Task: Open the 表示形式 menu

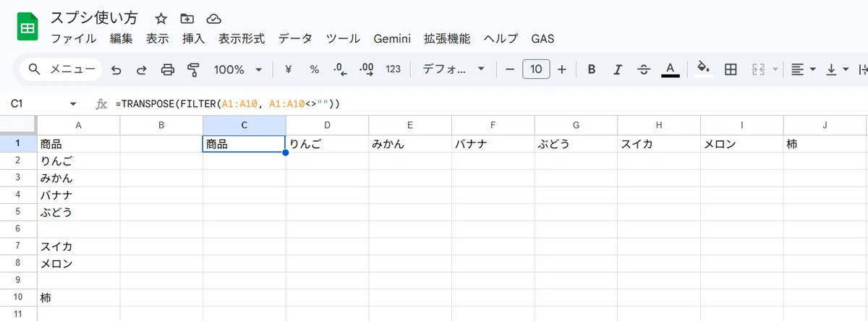Action: tap(242, 38)
